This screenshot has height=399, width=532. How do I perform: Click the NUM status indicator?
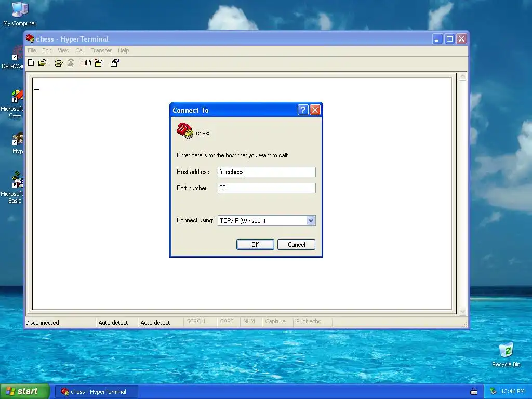249,321
